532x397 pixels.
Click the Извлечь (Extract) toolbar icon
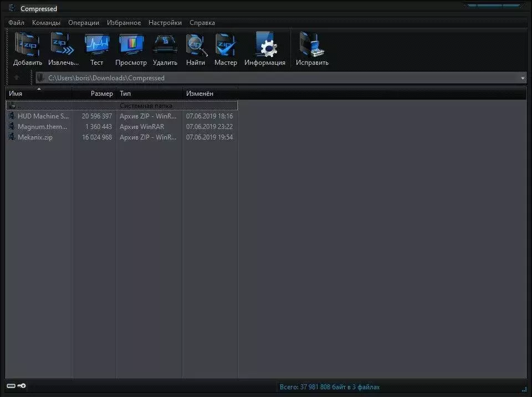click(x=63, y=45)
